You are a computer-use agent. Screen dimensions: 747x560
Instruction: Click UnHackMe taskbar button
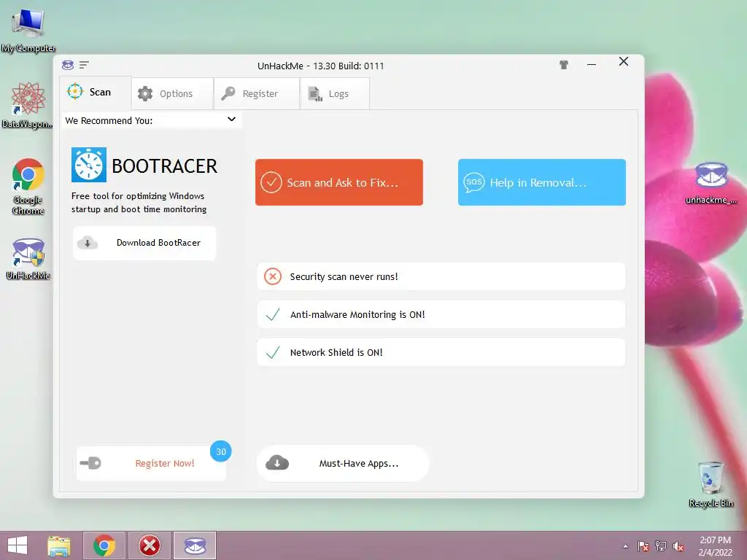(x=195, y=545)
